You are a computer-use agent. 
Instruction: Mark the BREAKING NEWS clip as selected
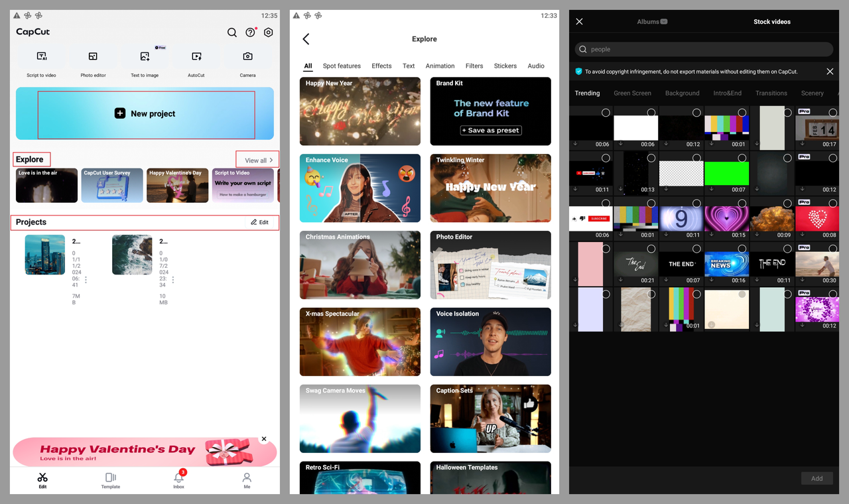click(742, 248)
